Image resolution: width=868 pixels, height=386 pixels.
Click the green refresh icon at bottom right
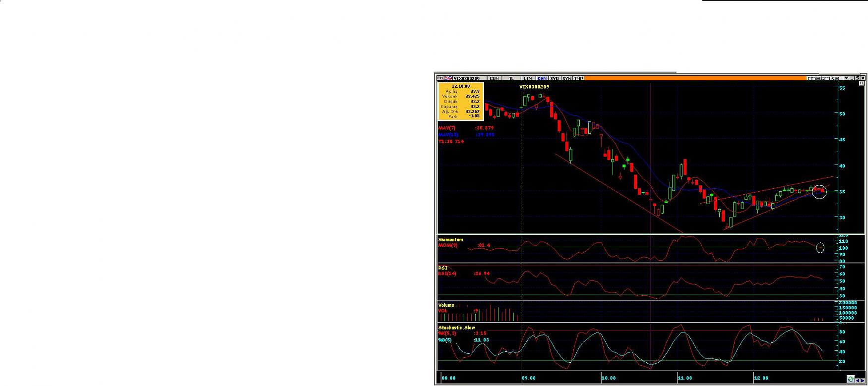click(x=851, y=379)
